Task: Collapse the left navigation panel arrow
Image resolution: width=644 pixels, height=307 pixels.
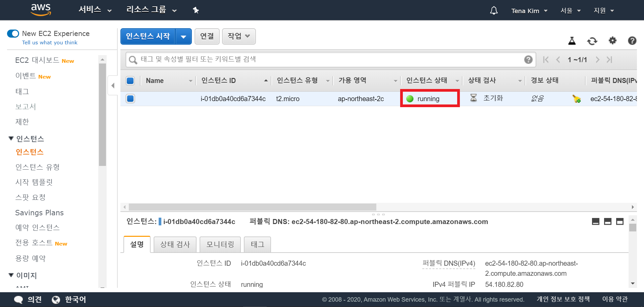Action: (x=113, y=85)
